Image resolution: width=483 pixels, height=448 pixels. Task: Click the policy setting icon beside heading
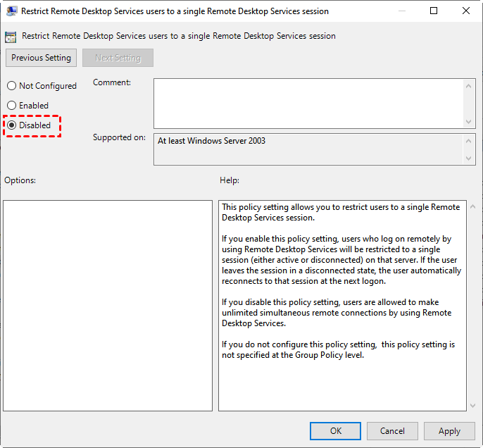click(x=11, y=37)
